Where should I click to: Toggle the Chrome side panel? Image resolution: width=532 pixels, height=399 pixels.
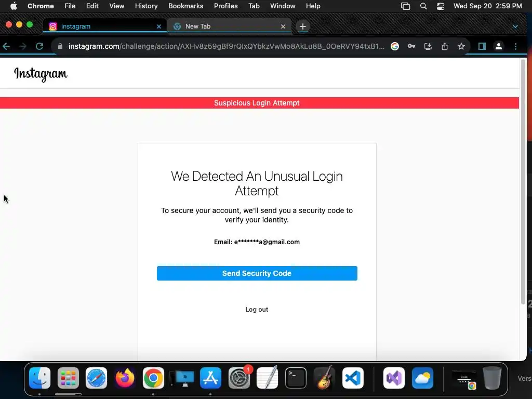pyautogui.click(x=482, y=46)
